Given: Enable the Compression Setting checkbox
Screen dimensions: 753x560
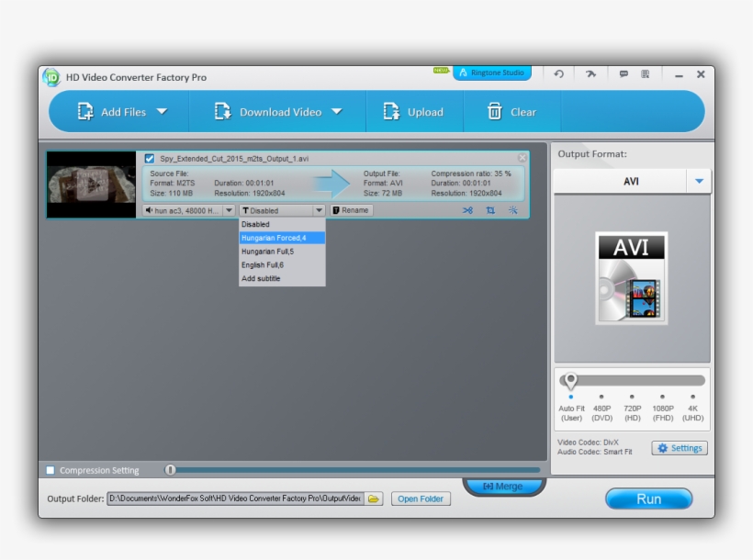Looking at the screenshot, I should pos(51,471).
